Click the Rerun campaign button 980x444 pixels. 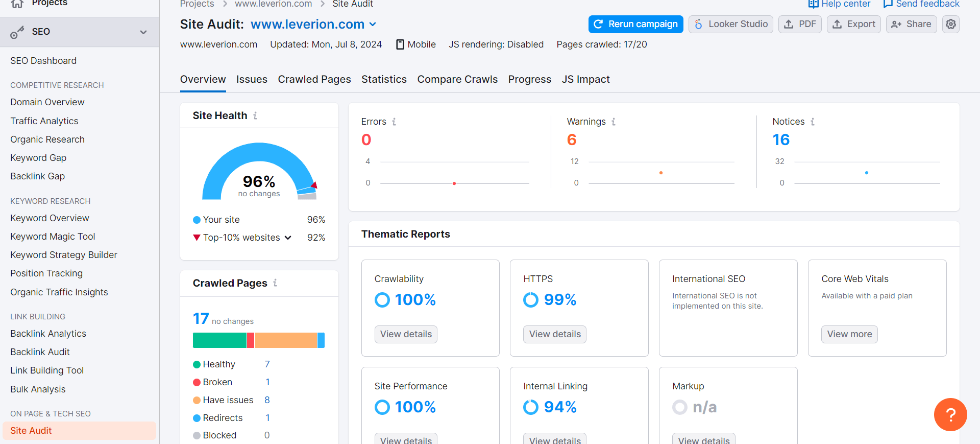[635, 24]
